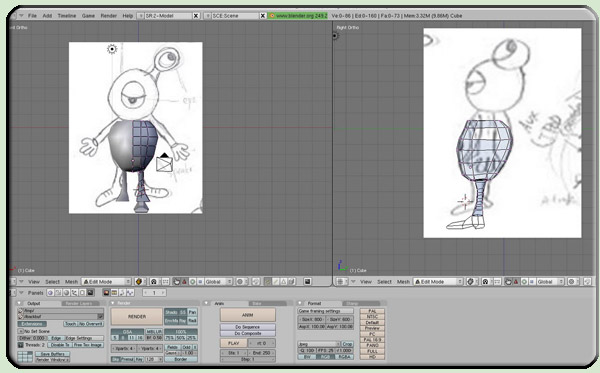Open the Game menu

pos(88,16)
